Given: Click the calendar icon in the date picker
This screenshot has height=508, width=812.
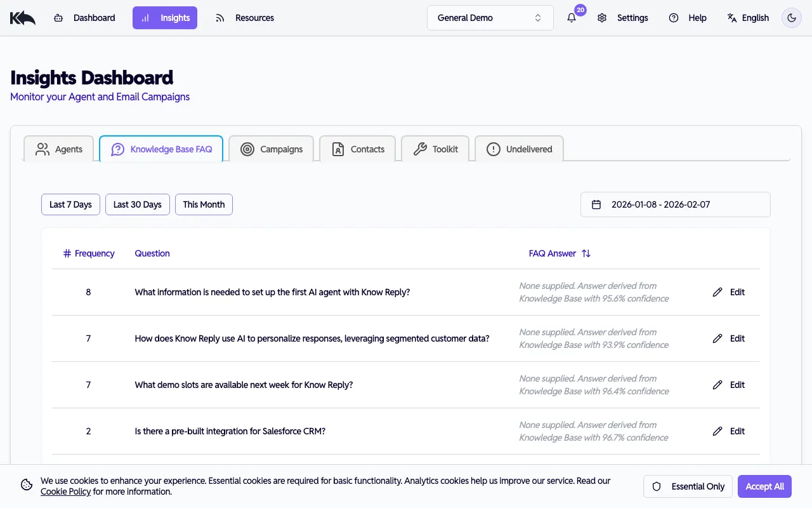Looking at the screenshot, I should [x=597, y=204].
